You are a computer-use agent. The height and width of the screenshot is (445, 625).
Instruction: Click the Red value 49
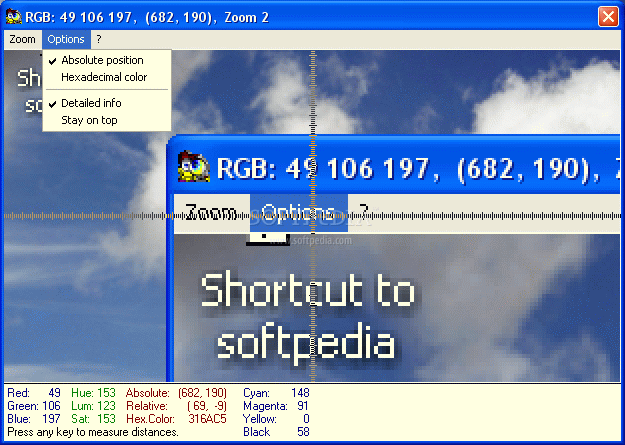click(54, 393)
